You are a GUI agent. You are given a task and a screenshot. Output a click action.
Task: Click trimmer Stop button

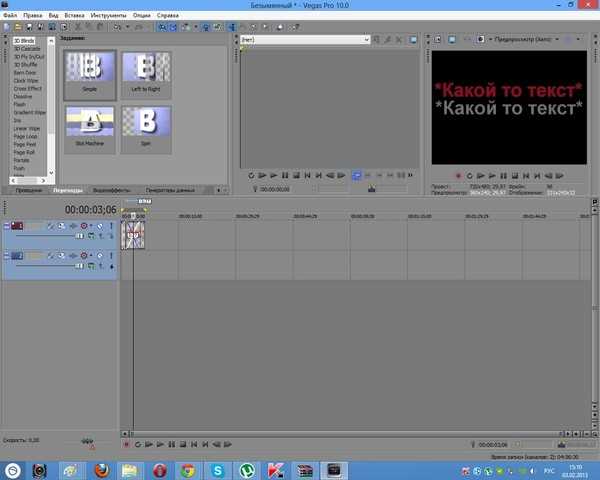(x=296, y=176)
